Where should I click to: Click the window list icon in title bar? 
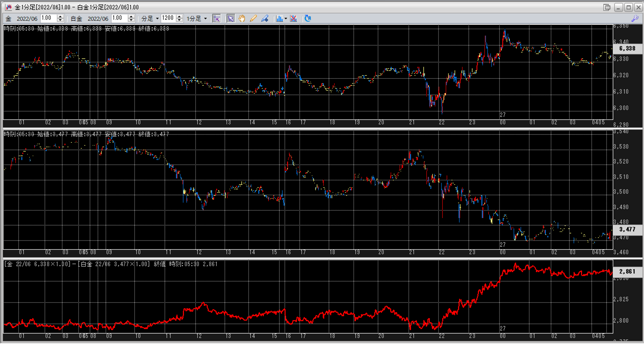tap(607, 7)
